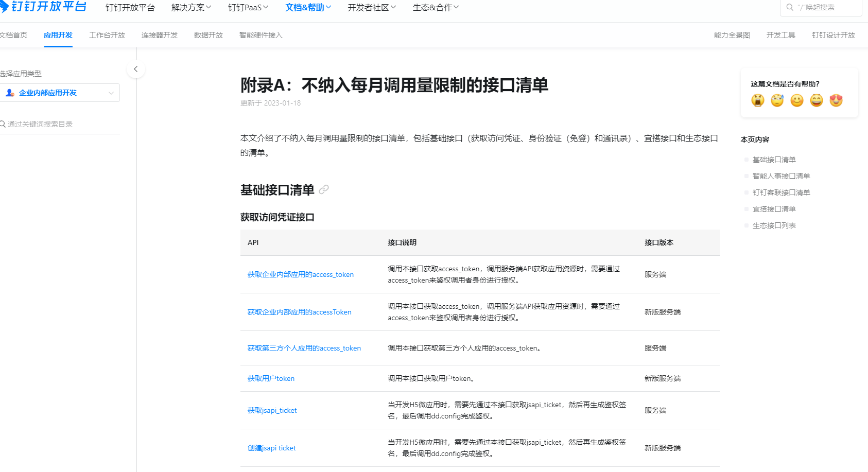Open 钉钉开放平台 in the top navigation
The width and height of the screenshot is (868, 472).
130,7
